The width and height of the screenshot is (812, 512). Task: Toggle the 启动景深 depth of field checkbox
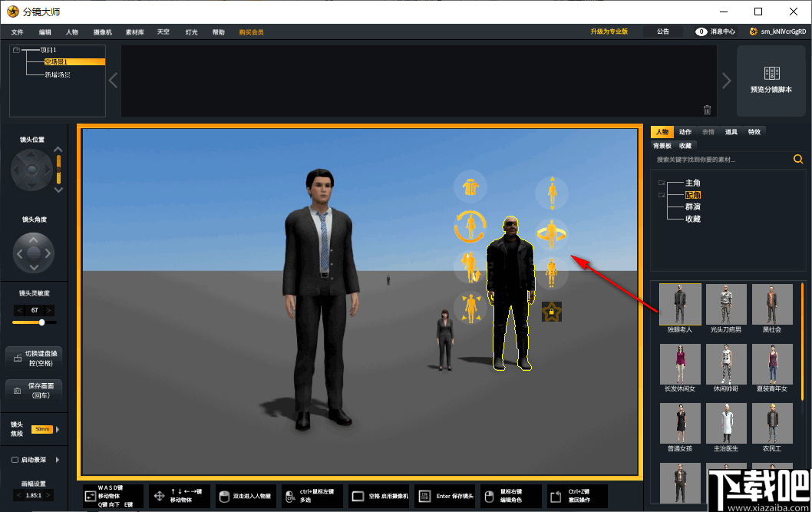[x=15, y=460]
